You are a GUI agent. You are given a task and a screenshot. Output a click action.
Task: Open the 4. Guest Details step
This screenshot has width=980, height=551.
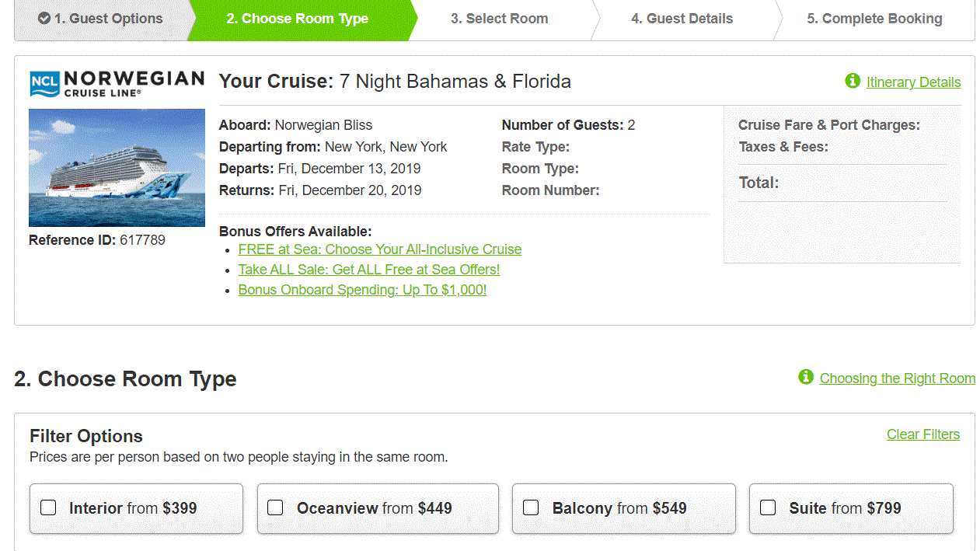coord(682,19)
